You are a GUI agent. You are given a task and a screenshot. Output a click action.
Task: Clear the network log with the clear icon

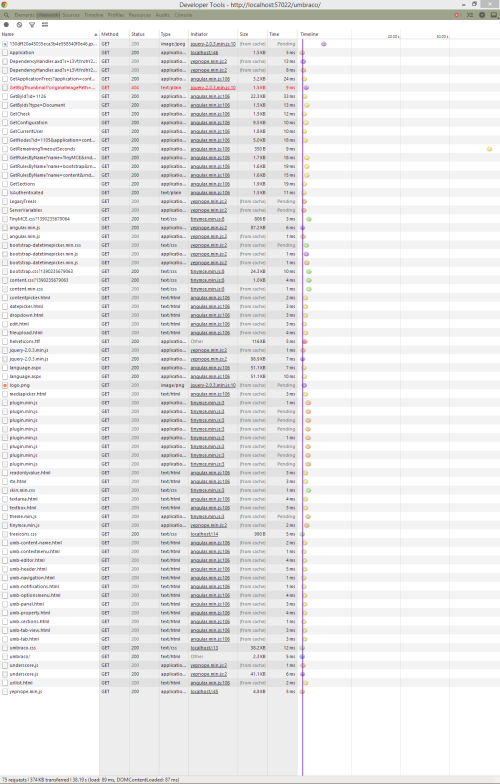coord(19,24)
